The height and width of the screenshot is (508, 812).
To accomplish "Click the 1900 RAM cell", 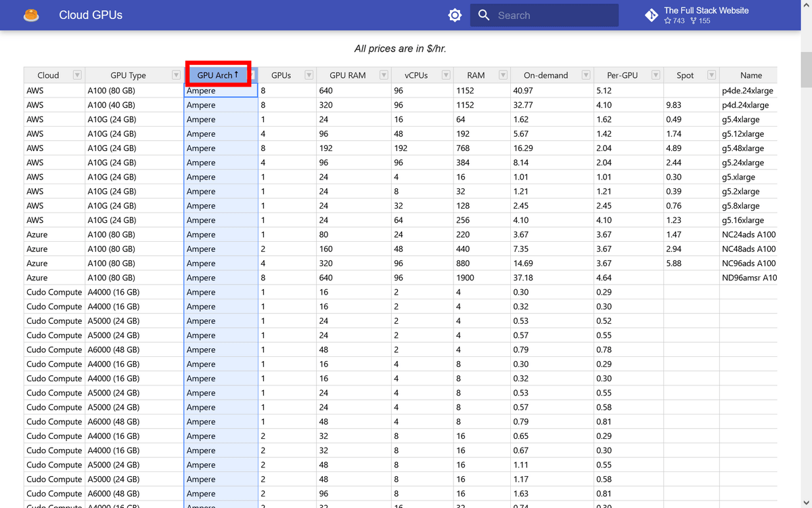I will coord(482,278).
